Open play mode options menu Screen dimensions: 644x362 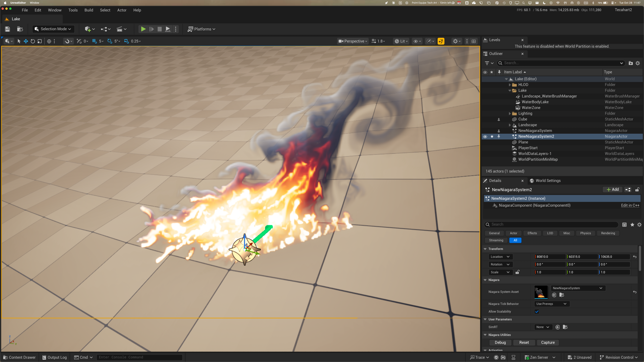coord(176,29)
